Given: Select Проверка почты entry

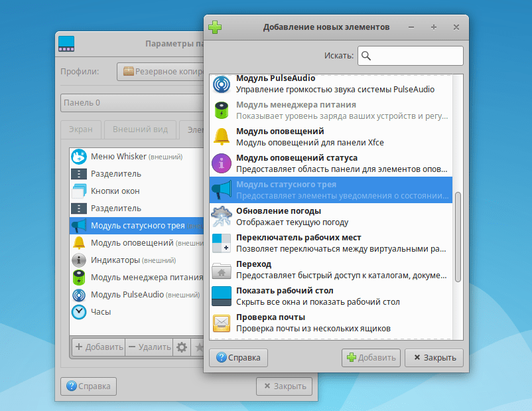Looking at the screenshot, I should 331,323.
